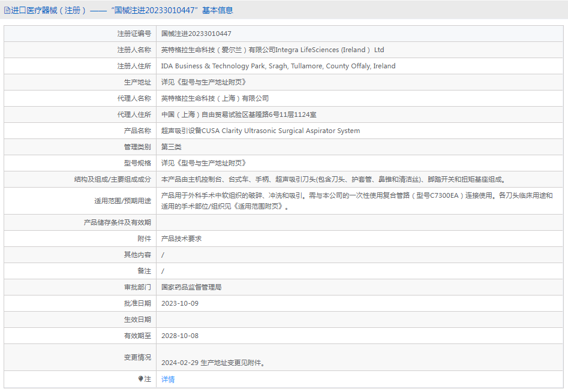The height and width of the screenshot is (392, 568).
Task: Click the 生效日期 label
Action: 137,319
